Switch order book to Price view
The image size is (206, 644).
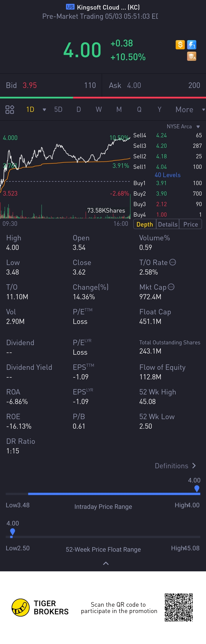[x=191, y=224]
